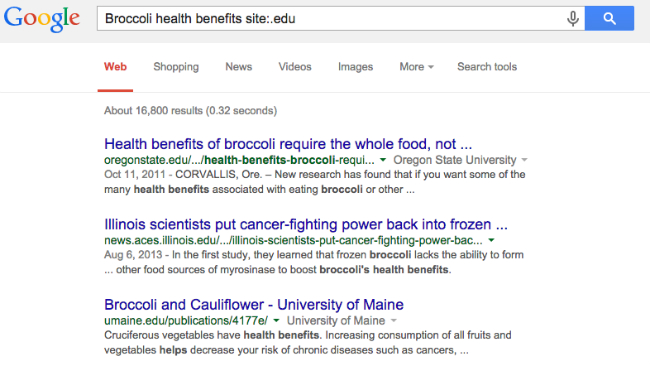
Task: Click the microphone voice search icon
Action: 572,18
